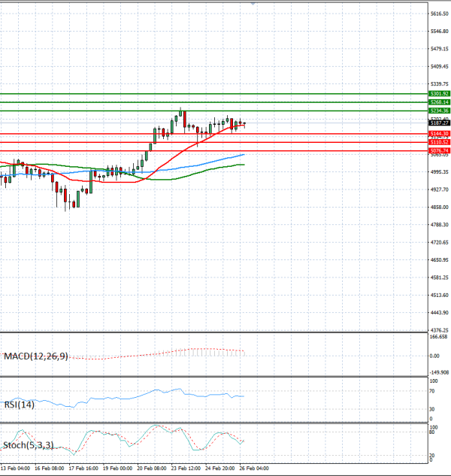Click the MACD(12,26,9) indicator label
Image resolution: width=451 pixels, height=476 pixels.
(36, 356)
